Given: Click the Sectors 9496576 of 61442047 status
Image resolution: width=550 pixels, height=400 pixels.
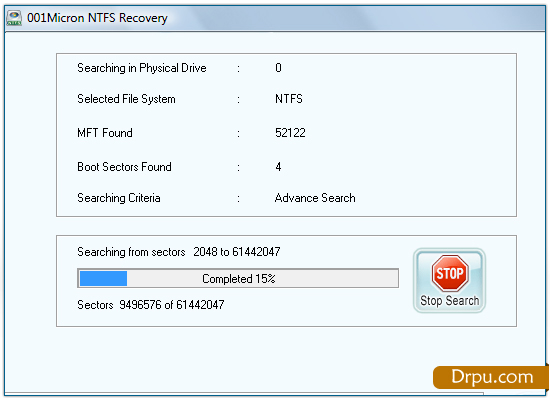Looking at the screenshot, I should tap(150, 305).
